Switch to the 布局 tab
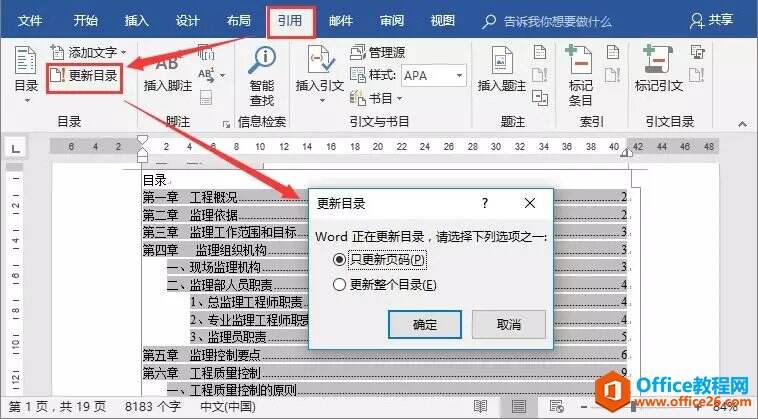758x419 pixels. (239, 20)
